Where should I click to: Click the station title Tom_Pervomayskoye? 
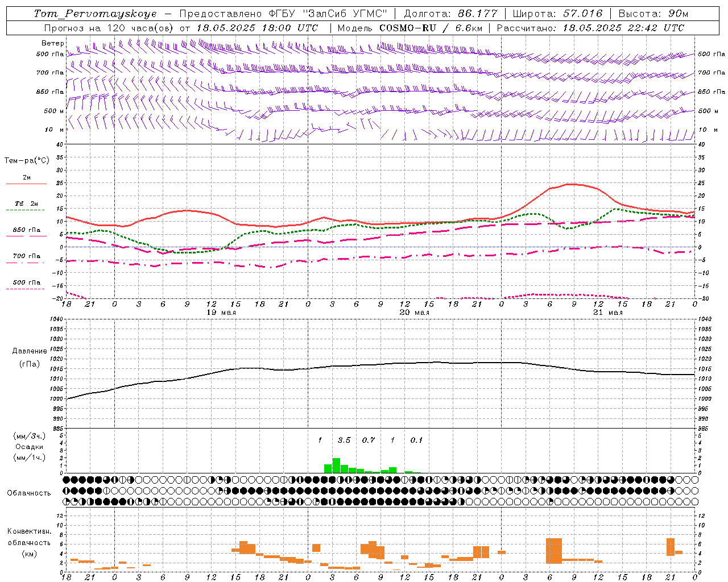95,14
